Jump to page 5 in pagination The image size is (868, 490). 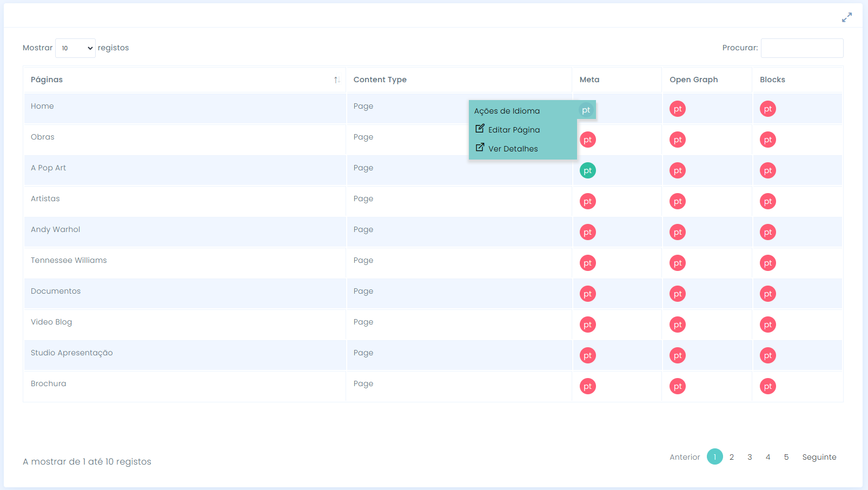point(786,457)
